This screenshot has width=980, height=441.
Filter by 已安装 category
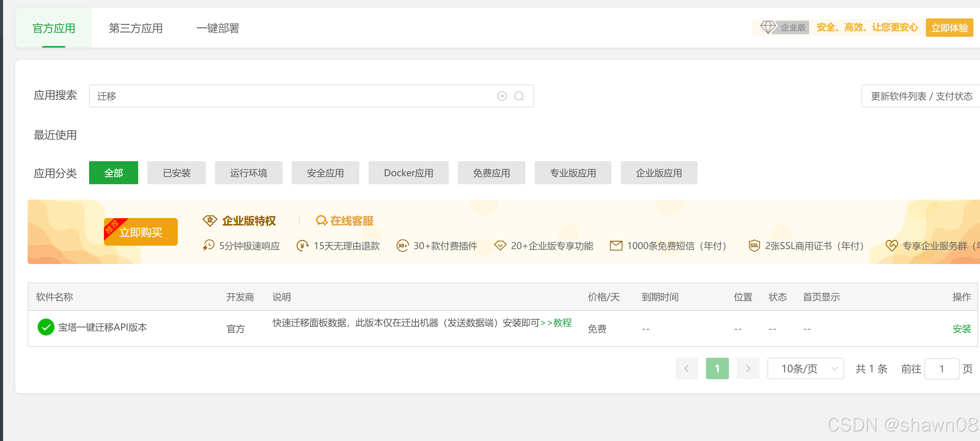(x=177, y=173)
